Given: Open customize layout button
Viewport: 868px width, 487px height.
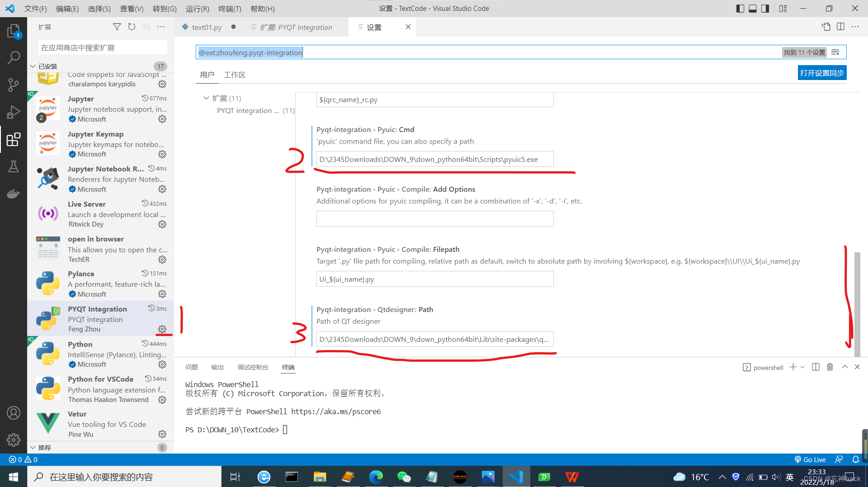Looking at the screenshot, I should tap(783, 9).
